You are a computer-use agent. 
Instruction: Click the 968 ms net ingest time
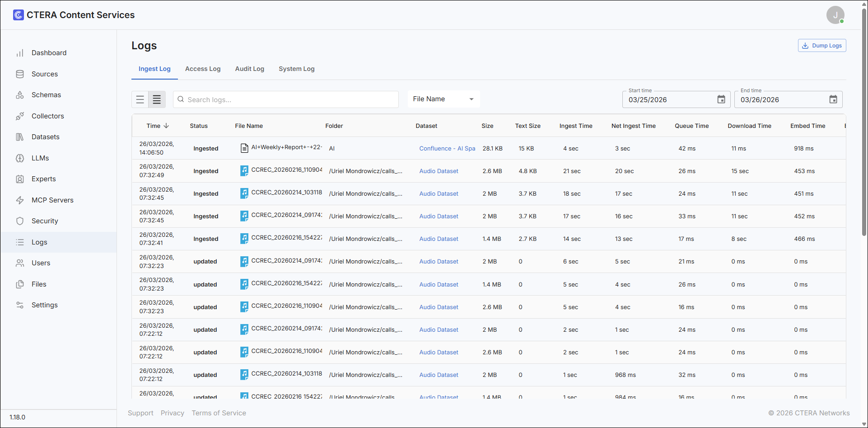(x=625, y=375)
